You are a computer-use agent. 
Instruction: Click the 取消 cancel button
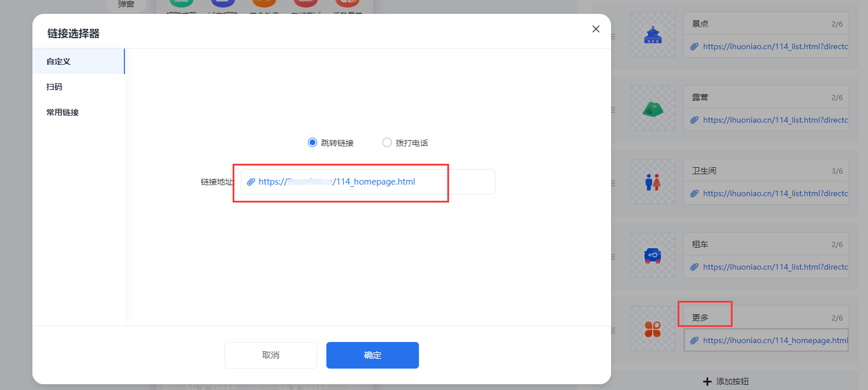(x=271, y=355)
